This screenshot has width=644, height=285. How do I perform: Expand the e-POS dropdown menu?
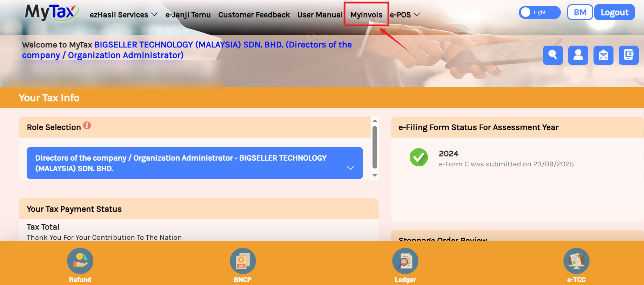click(405, 15)
